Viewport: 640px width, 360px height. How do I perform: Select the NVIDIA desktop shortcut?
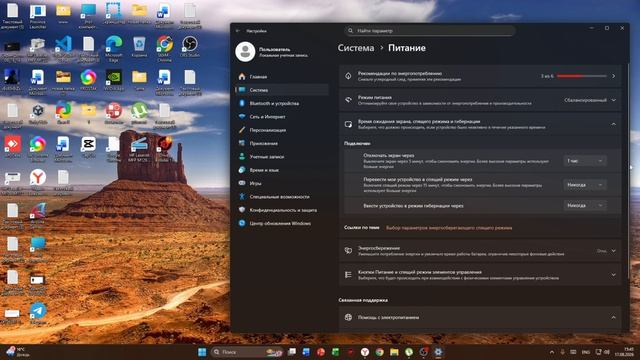(113, 80)
